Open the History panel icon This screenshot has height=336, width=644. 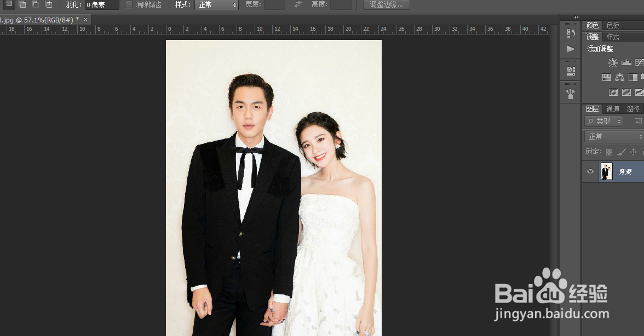571,33
